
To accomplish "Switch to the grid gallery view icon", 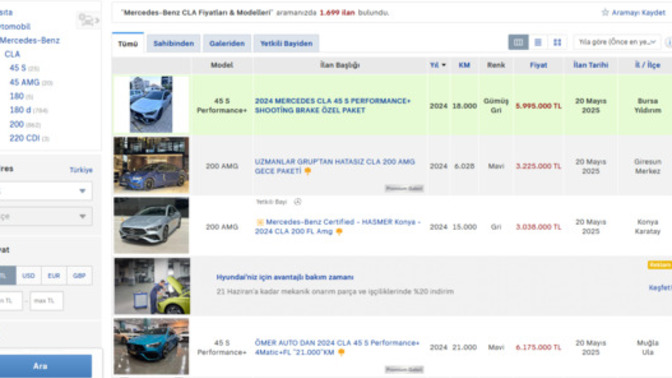I will point(557,42).
